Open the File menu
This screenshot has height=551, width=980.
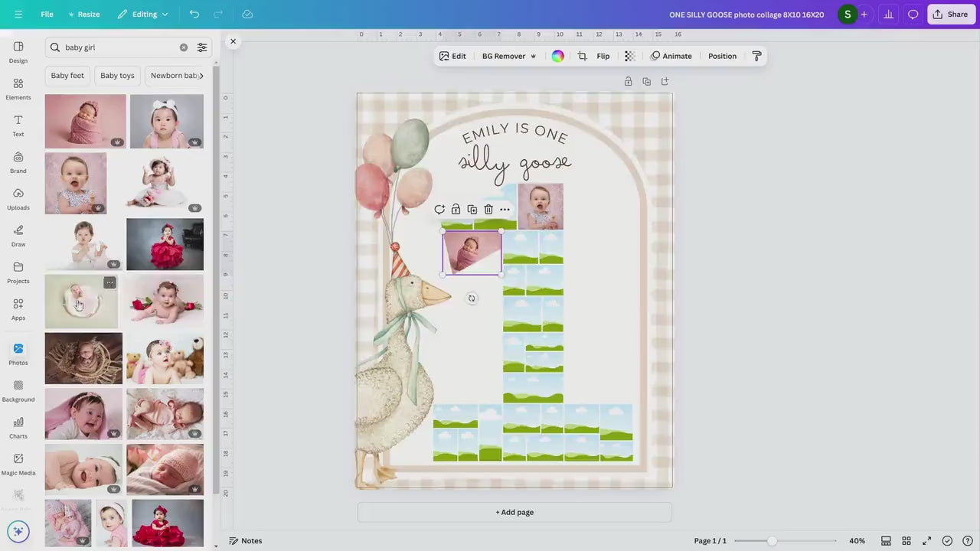(x=47, y=15)
